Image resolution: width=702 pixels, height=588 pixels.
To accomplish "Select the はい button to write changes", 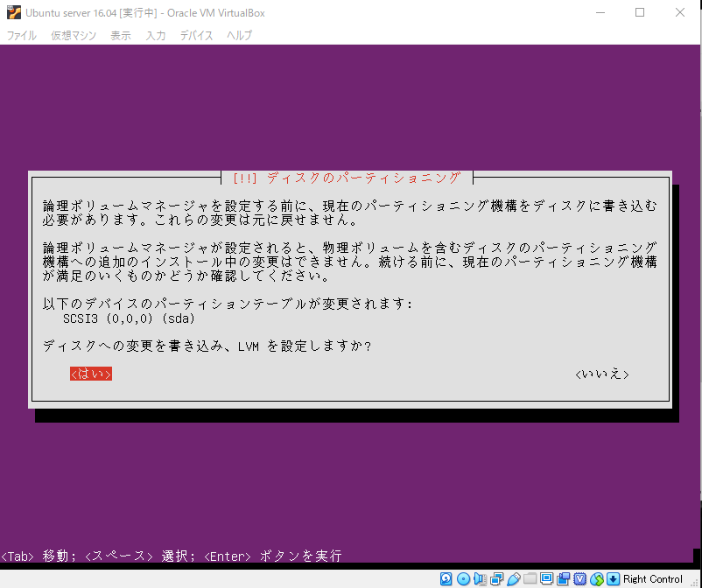I will 89,374.
